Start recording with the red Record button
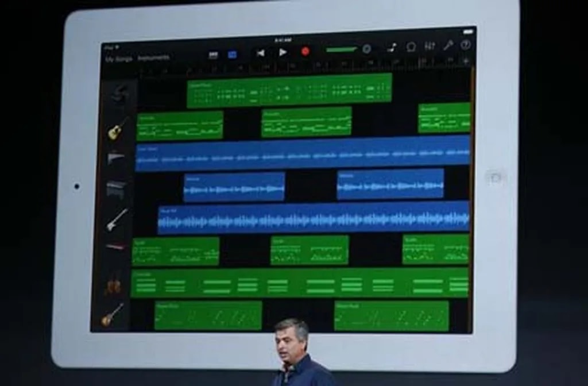 [305, 52]
